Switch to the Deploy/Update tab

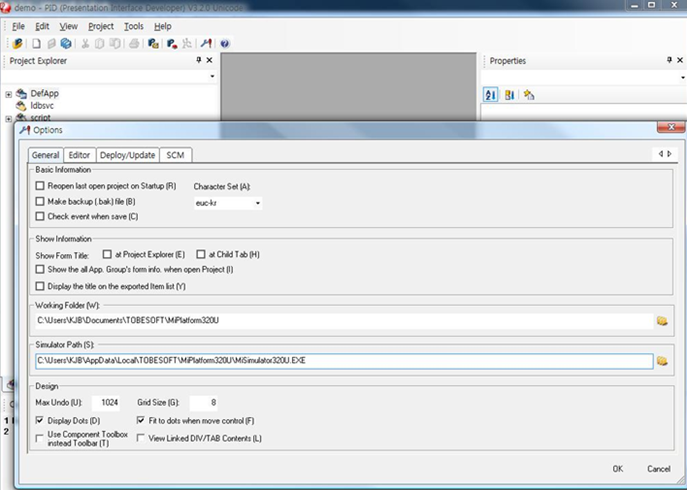pyautogui.click(x=127, y=155)
